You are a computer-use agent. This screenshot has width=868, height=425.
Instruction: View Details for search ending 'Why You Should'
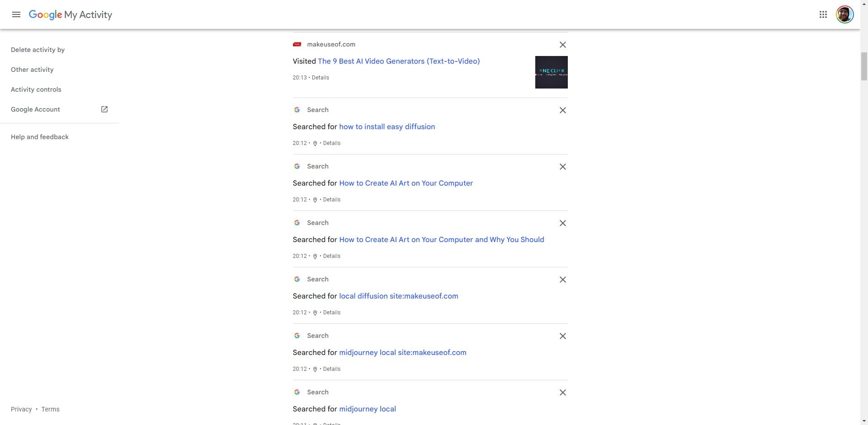(x=332, y=256)
